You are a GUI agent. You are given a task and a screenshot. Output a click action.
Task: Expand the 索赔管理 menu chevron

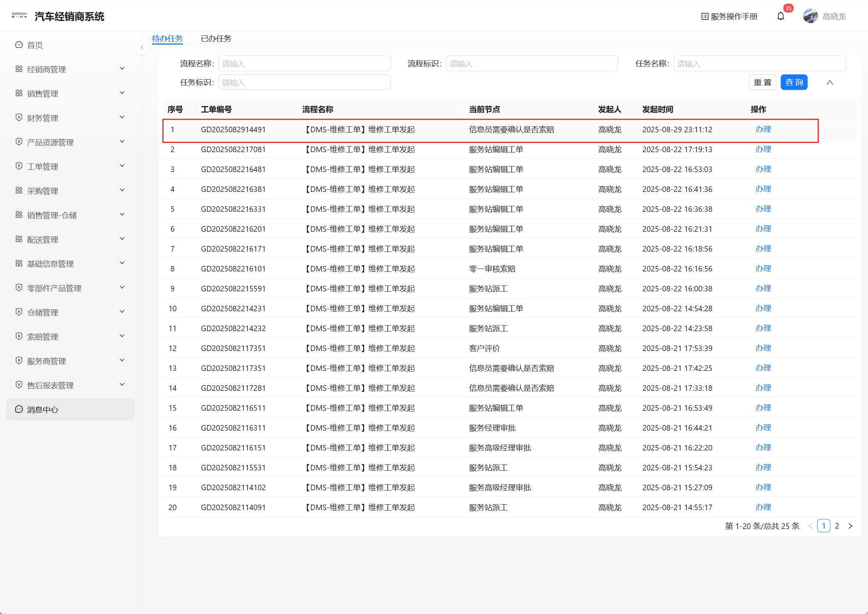[x=122, y=336]
